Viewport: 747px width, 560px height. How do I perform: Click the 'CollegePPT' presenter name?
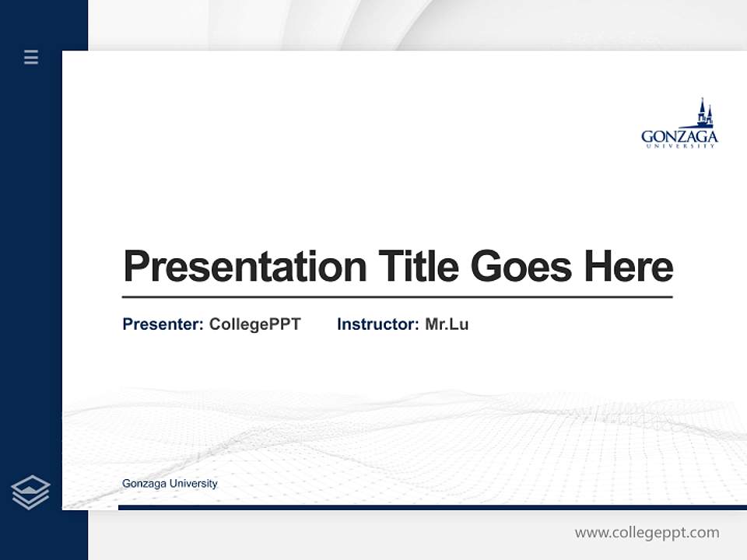[x=255, y=324]
